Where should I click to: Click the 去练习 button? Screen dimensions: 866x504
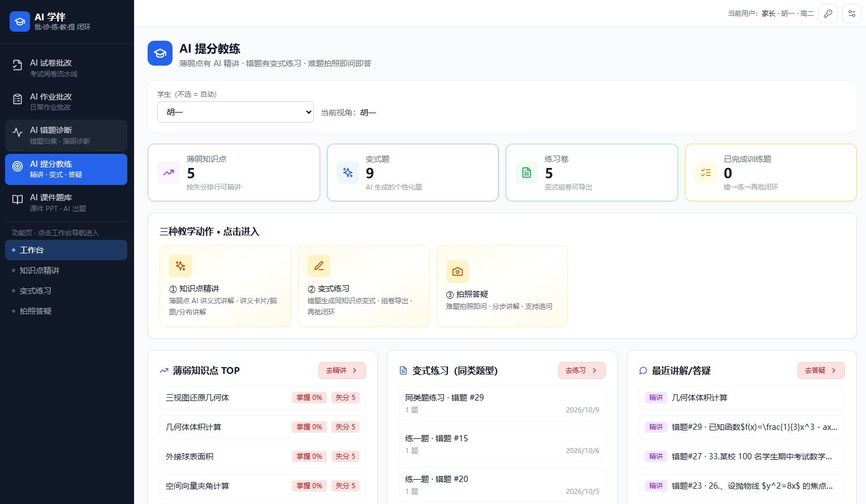tap(582, 371)
